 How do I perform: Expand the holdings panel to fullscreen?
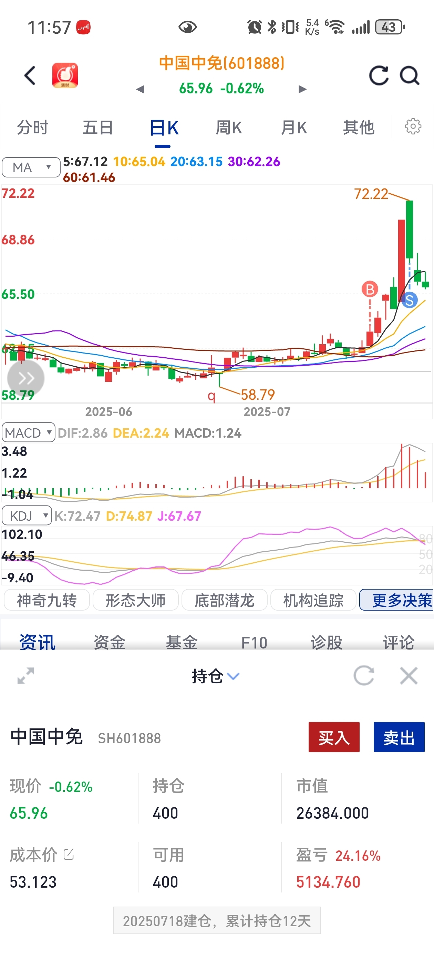click(x=26, y=676)
